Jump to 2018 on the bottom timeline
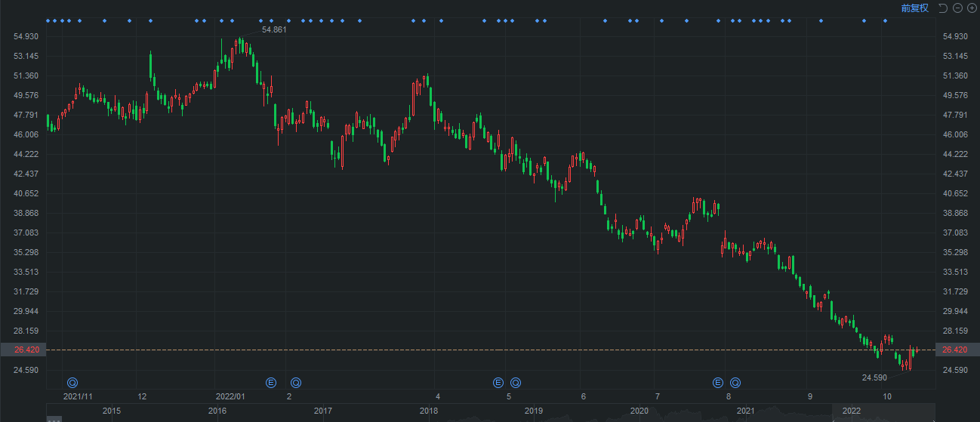The height and width of the screenshot is (422, 980). click(x=429, y=411)
